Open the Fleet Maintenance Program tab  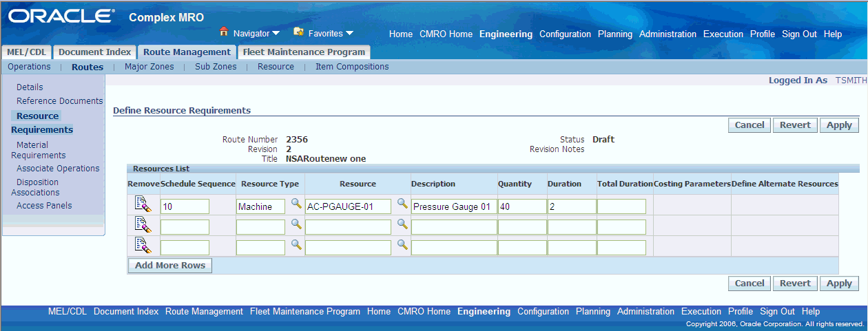(304, 52)
